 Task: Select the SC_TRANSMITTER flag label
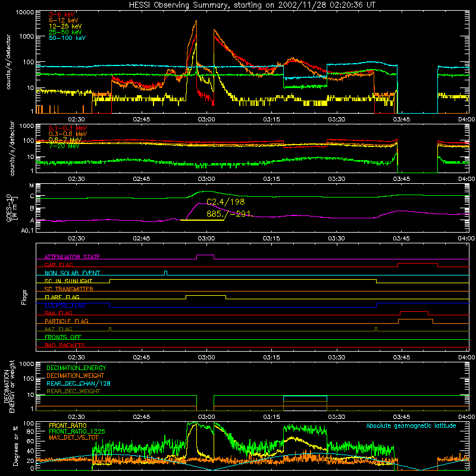coord(69,289)
